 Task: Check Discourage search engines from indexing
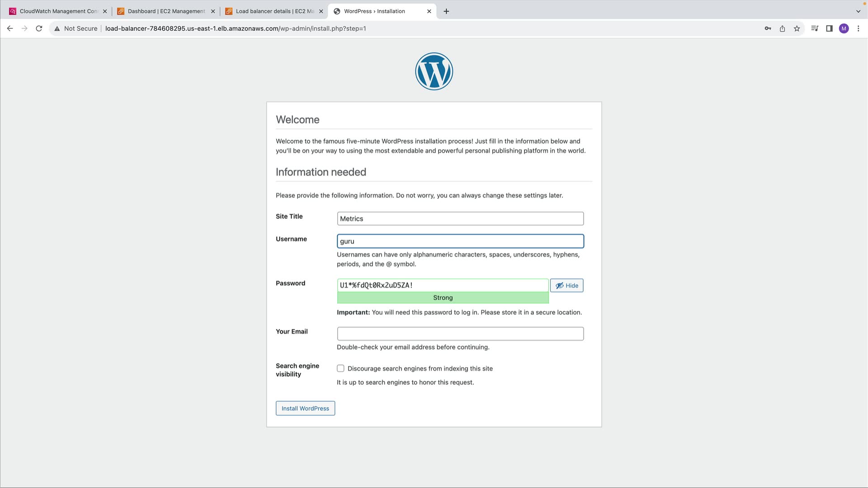point(340,369)
